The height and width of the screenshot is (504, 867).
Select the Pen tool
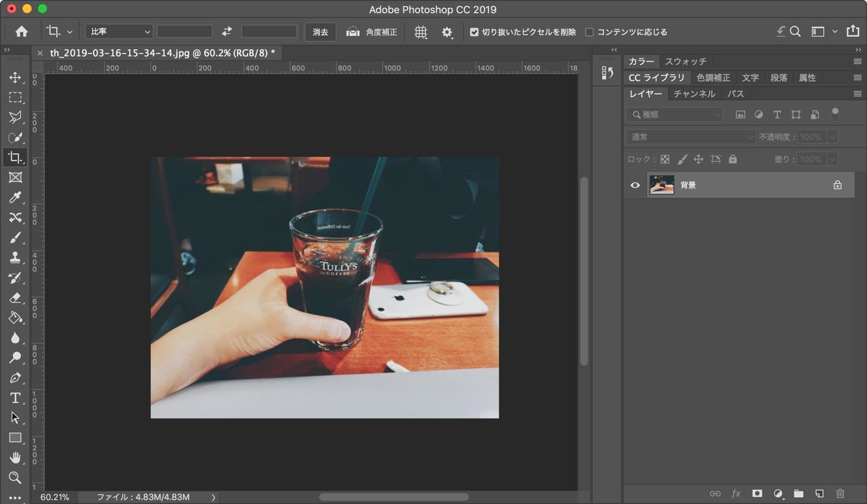click(x=15, y=378)
